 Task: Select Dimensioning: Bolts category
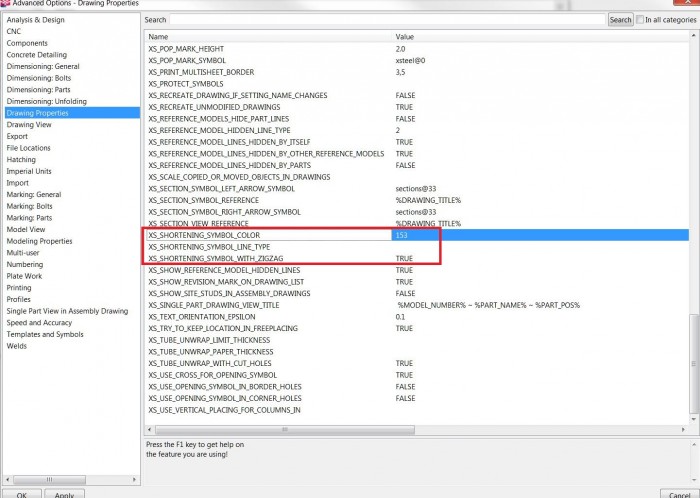[x=39, y=78]
